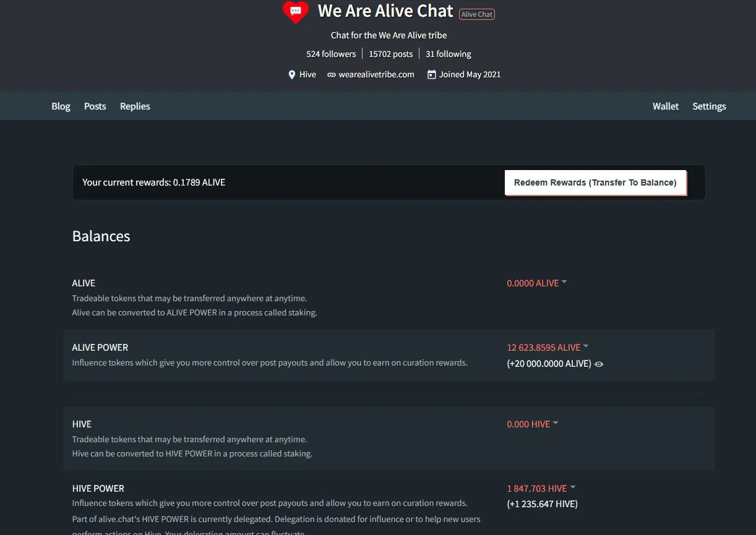
Task: Open the 0.000 HIVE balance dropdown
Action: (533, 424)
